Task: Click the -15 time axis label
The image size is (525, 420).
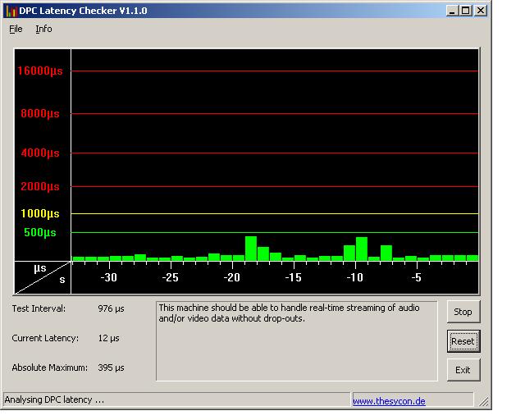Action: click(294, 277)
